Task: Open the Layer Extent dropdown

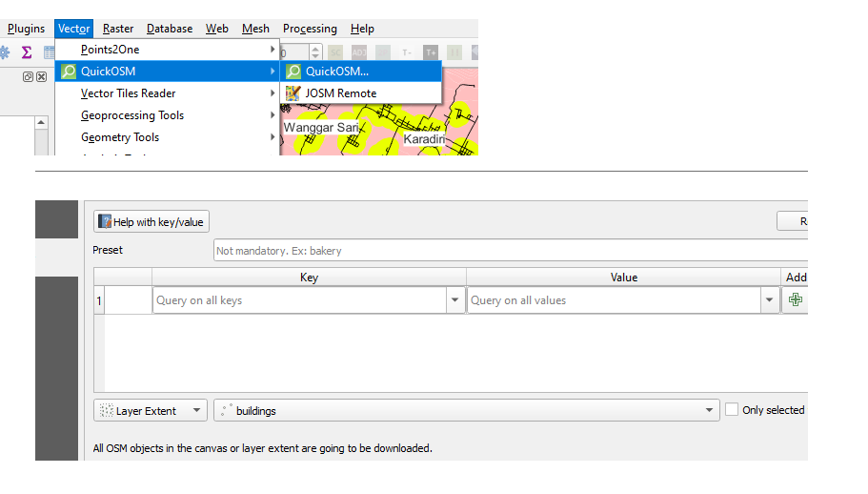Action: (151, 410)
